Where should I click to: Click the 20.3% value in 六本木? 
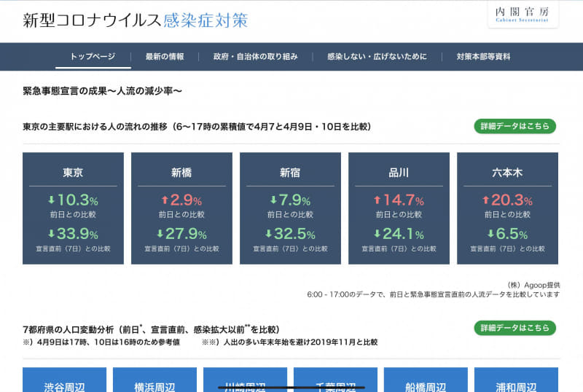point(512,200)
